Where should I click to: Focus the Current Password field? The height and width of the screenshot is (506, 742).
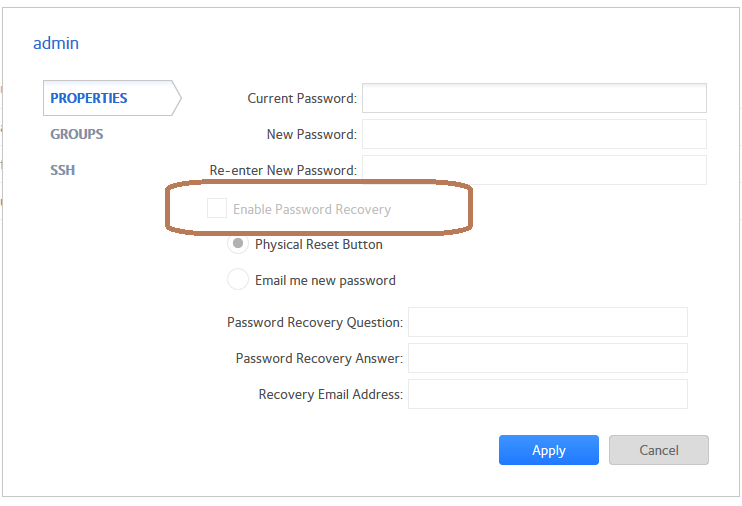[534, 98]
